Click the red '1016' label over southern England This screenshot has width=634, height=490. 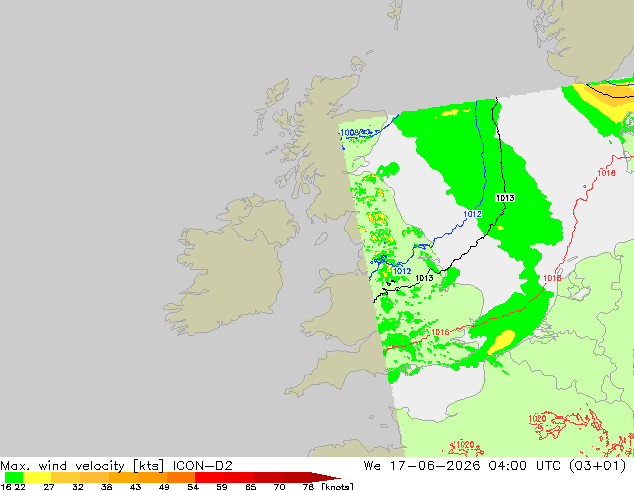point(440,332)
